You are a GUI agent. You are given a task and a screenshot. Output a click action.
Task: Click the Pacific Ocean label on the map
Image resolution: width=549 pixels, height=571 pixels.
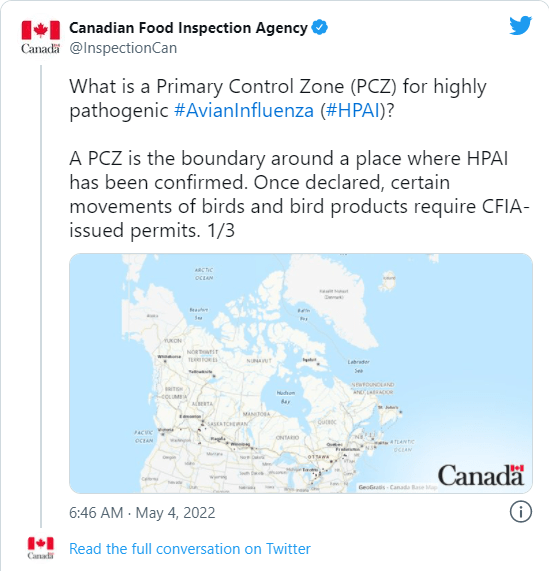coord(144,436)
